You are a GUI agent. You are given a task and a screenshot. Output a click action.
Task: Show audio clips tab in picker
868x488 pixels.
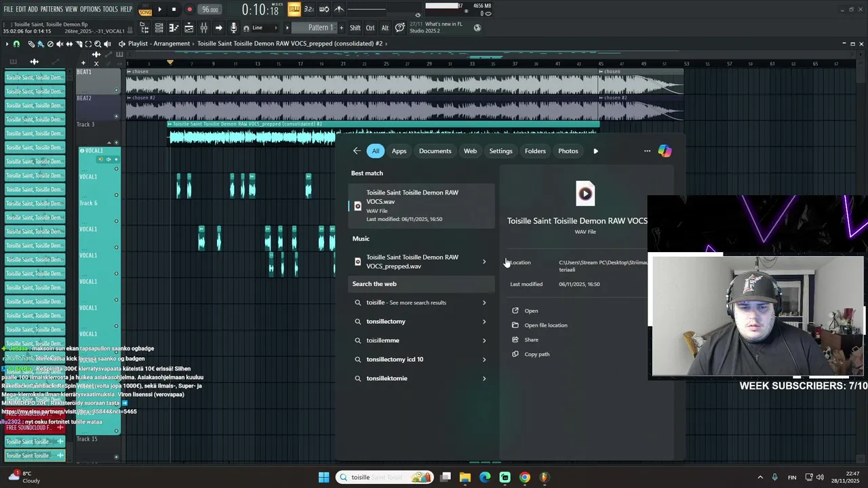coord(34,62)
